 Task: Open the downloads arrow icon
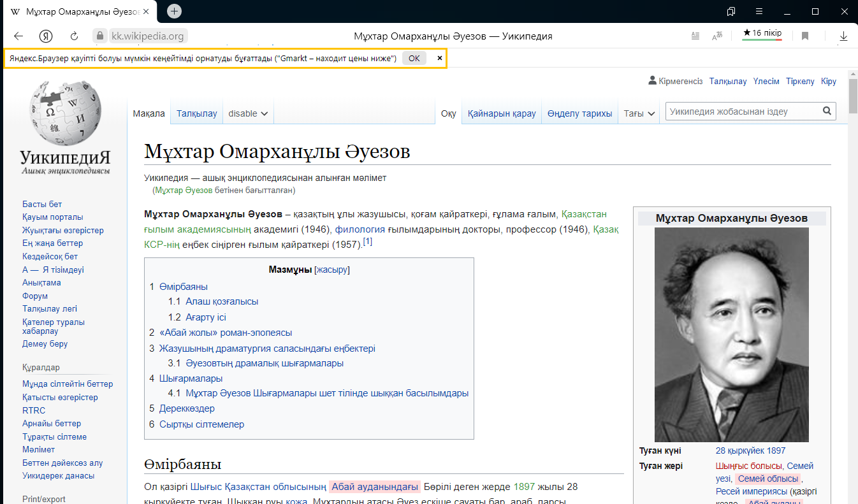pos(843,36)
